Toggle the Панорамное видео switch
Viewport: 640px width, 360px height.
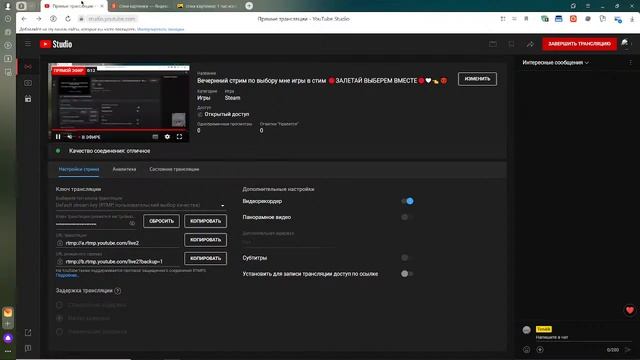coord(407,217)
